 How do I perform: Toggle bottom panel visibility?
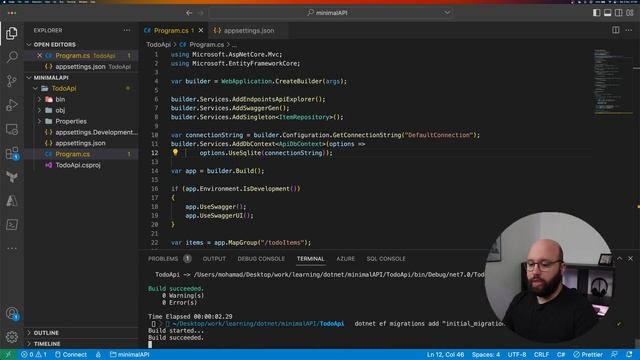click(x=607, y=13)
